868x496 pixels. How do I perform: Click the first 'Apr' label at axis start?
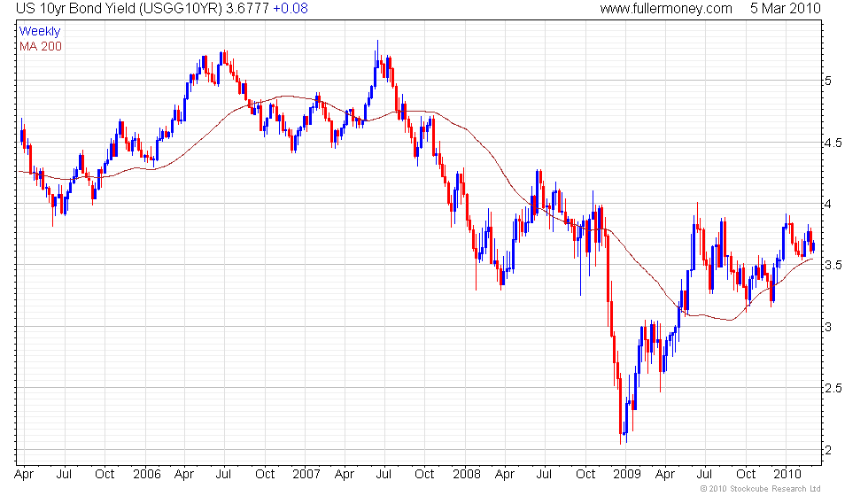24,475
